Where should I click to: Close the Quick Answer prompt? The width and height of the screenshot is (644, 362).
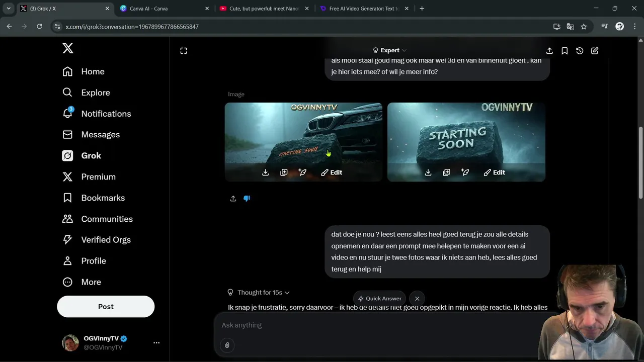[417, 299]
